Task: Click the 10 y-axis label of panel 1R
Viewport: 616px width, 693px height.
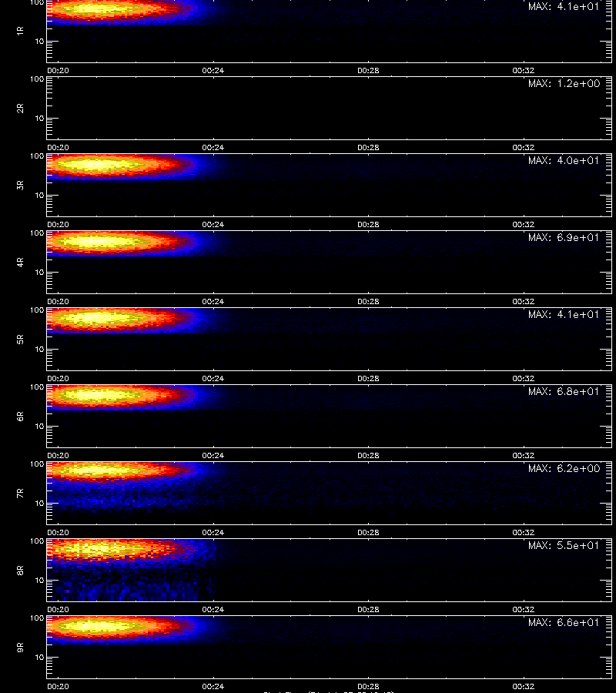Action: (x=39, y=41)
